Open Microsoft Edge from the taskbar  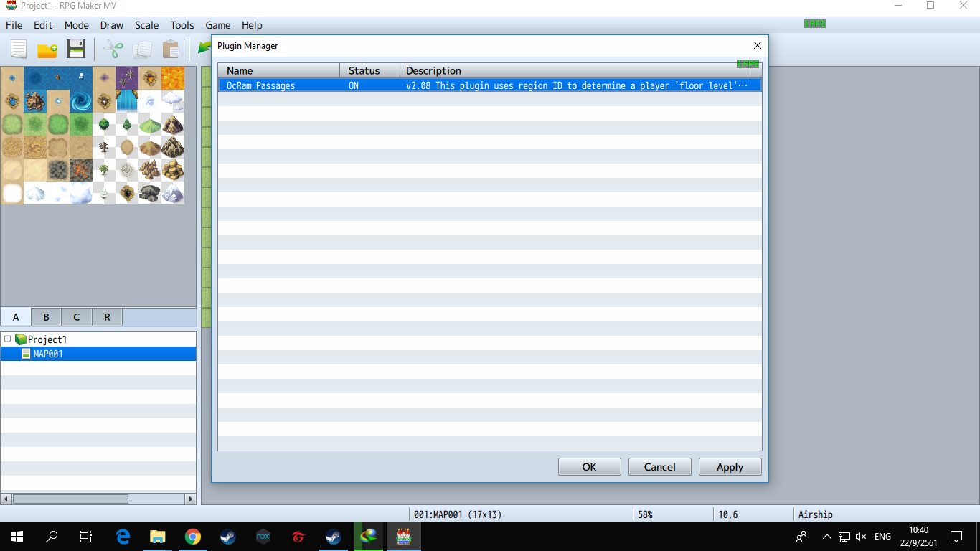click(123, 536)
